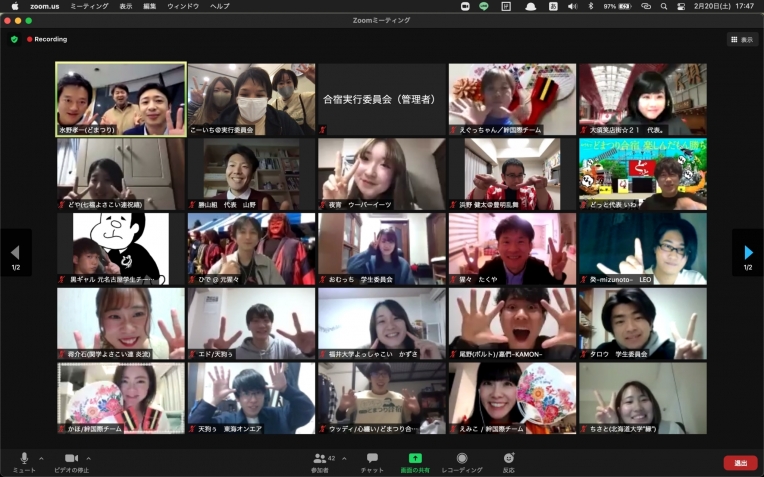Expand the audio options arrow beside mute

(x=40, y=458)
